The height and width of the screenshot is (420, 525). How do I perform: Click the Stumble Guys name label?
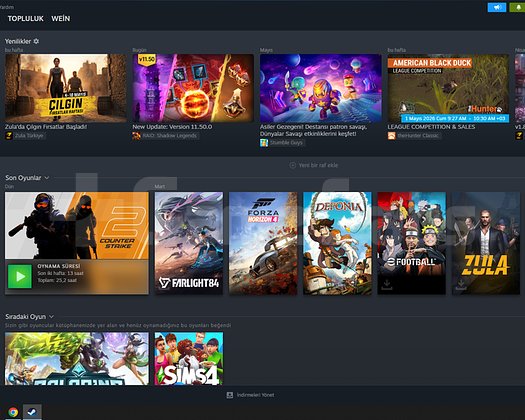(286, 143)
